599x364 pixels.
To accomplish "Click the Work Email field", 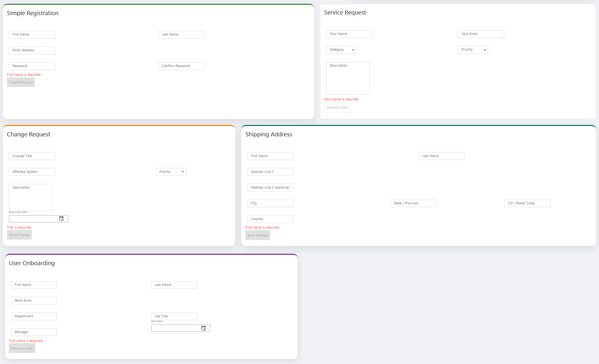I will (34, 301).
